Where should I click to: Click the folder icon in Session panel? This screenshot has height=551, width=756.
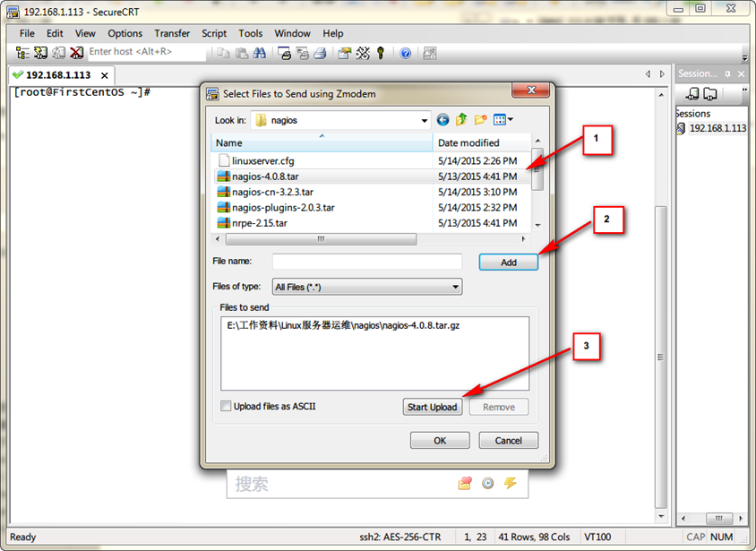coord(710,93)
